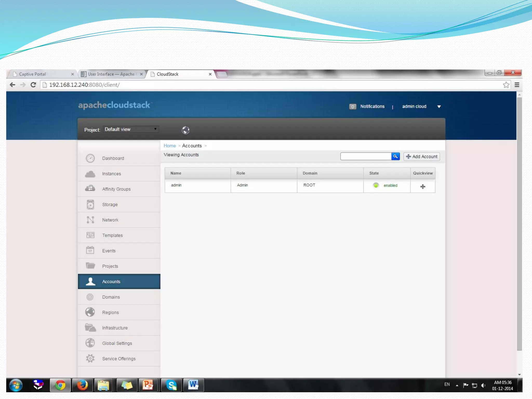Click the blue search magnifier button

point(395,156)
